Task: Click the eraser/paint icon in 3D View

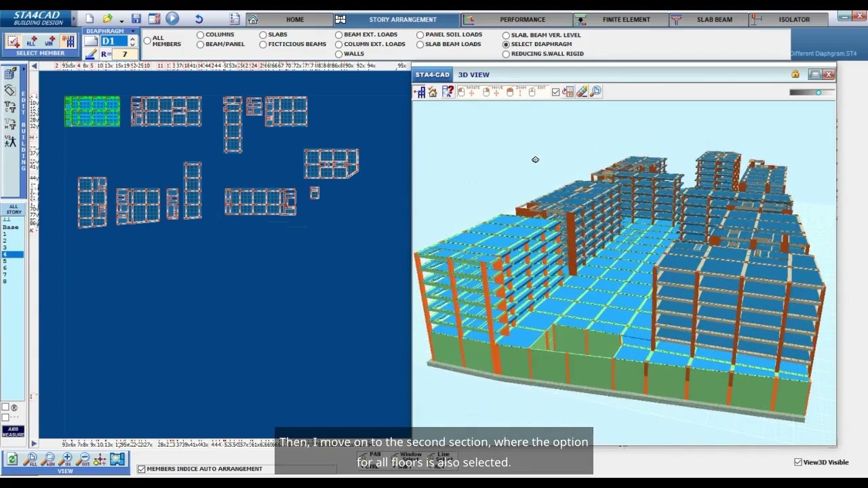Action: (x=582, y=91)
